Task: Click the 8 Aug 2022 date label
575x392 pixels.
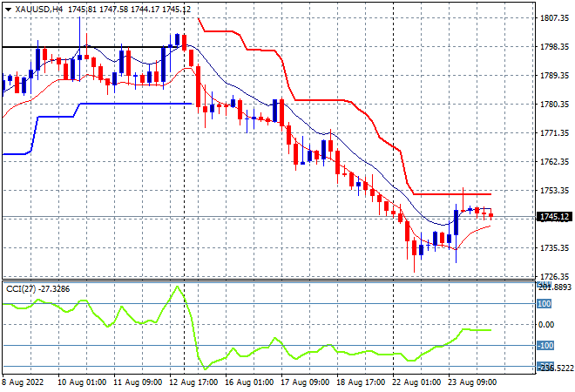Action: 23,382
